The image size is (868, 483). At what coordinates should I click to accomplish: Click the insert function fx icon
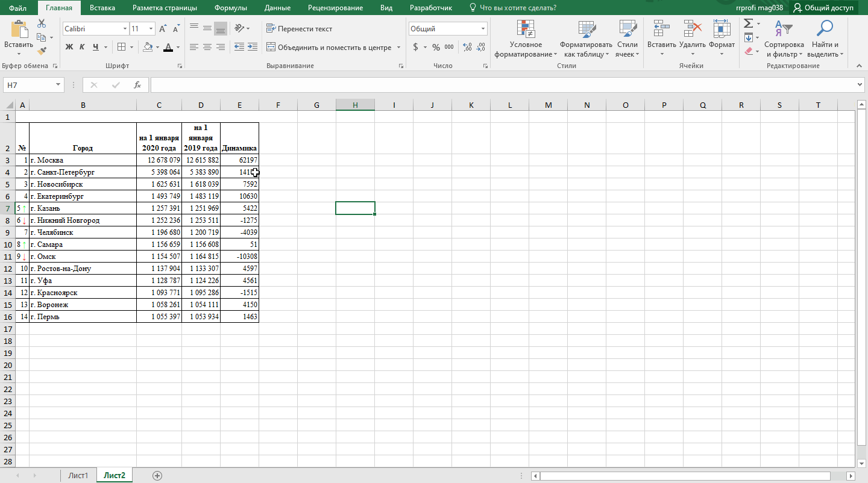(x=137, y=85)
